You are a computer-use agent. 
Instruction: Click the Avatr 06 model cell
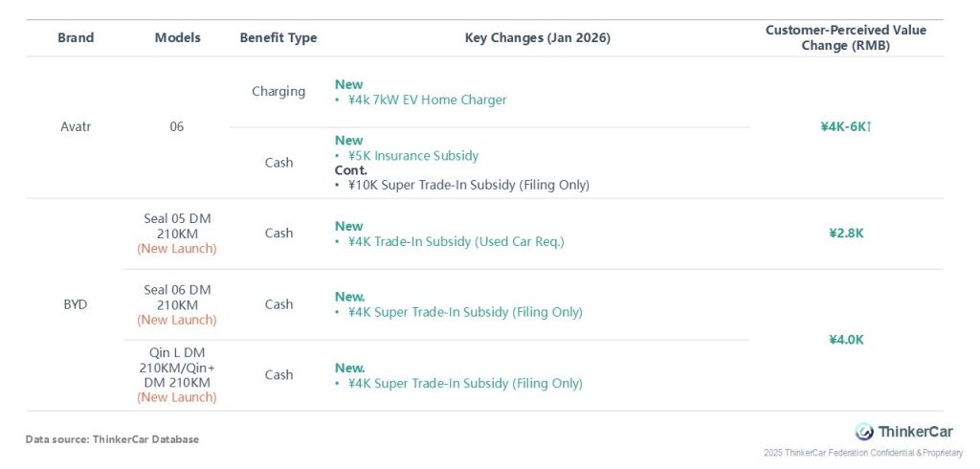click(177, 126)
